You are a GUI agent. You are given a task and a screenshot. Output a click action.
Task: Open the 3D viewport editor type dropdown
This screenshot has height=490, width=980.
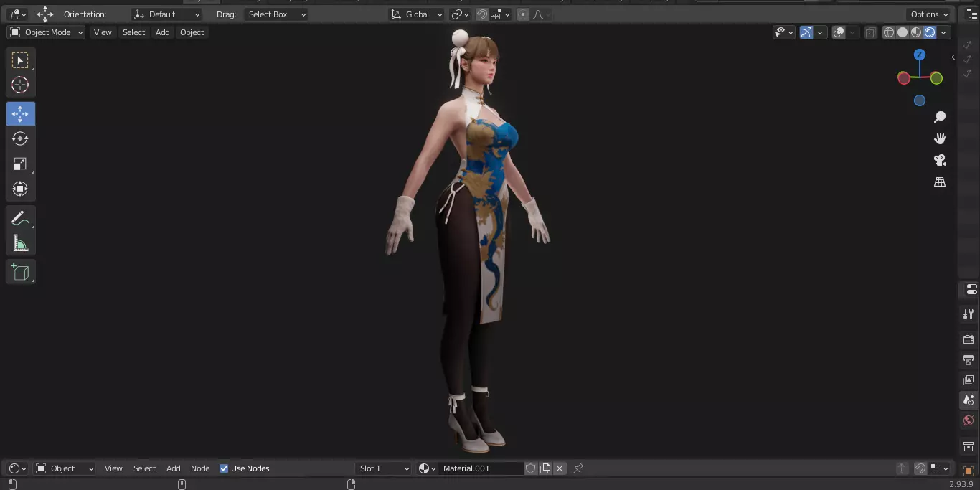pyautogui.click(x=17, y=14)
